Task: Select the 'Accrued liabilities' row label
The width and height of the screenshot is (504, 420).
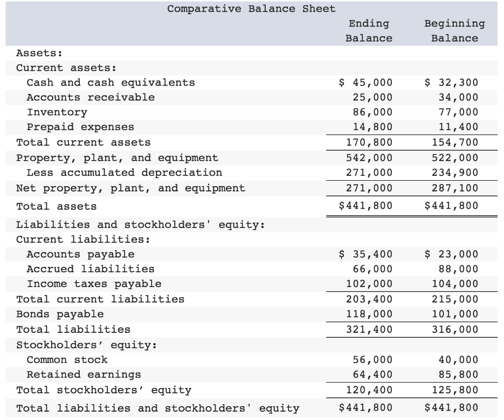Action: [91, 269]
